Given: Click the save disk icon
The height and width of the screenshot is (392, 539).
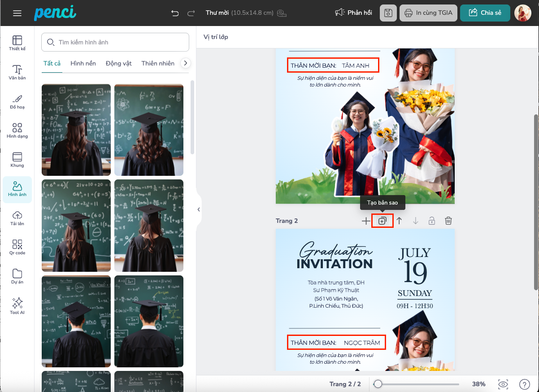Looking at the screenshot, I should click(388, 13).
